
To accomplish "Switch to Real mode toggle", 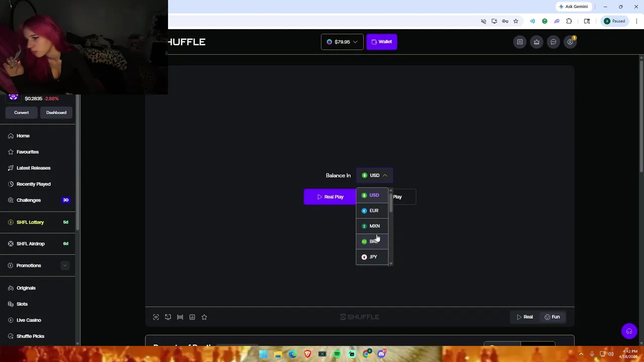I will (x=525, y=317).
